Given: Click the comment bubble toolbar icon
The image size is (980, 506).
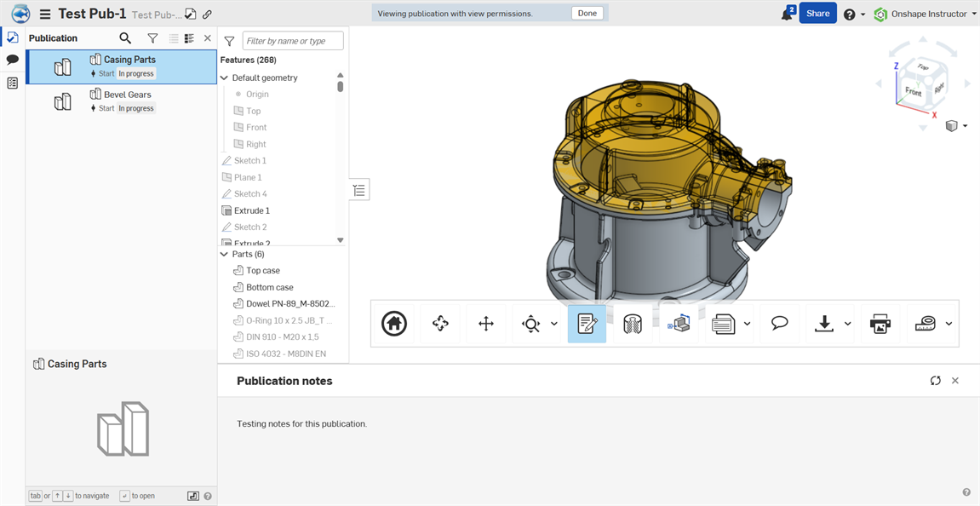Looking at the screenshot, I should (779, 324).
